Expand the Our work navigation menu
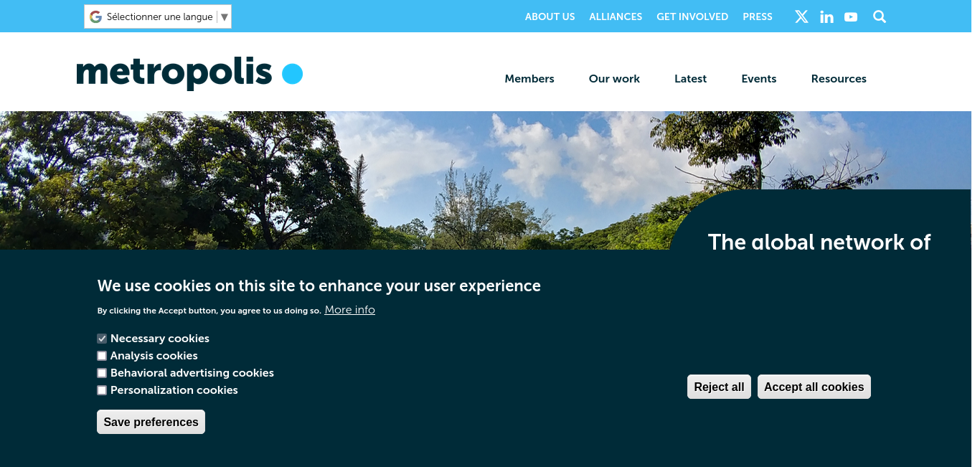The height and width of the screenshot is (467, 980). 614,79
